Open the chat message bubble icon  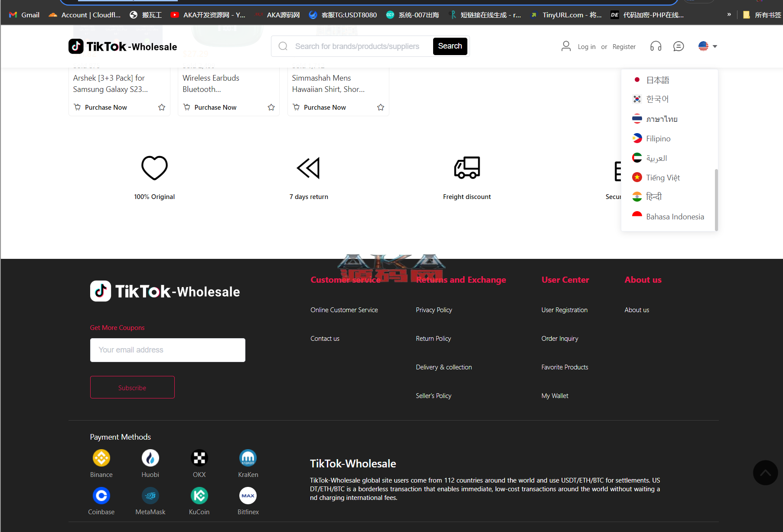click(678, 46)
